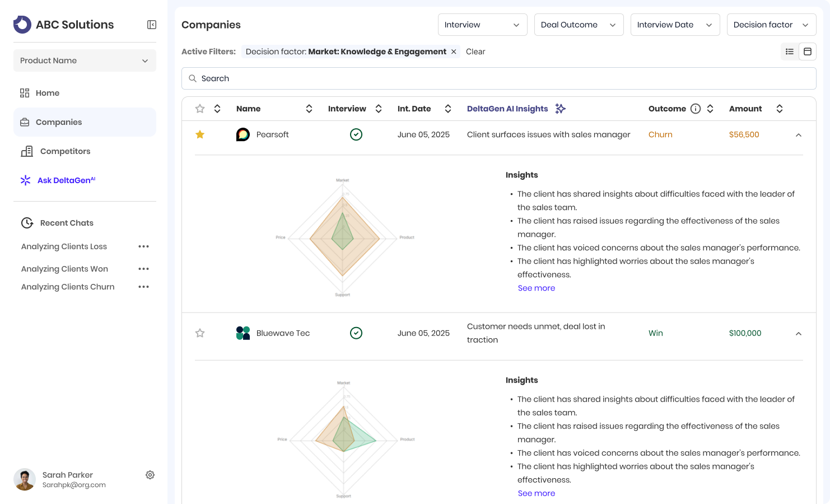Screen dimensions: 830x504
Task: Open the Deal Outcome filter dropdown
Action: (x=579, y=25)
